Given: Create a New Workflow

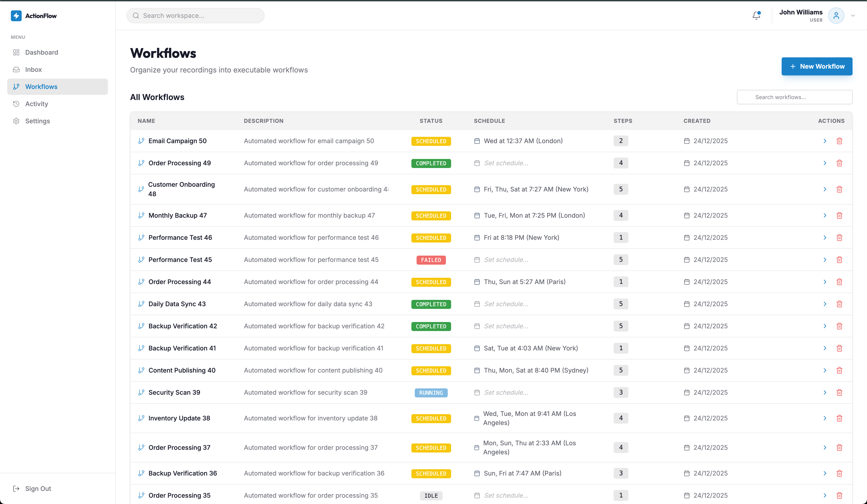Looking at the screenshot, I should click(x=817, y=66).
